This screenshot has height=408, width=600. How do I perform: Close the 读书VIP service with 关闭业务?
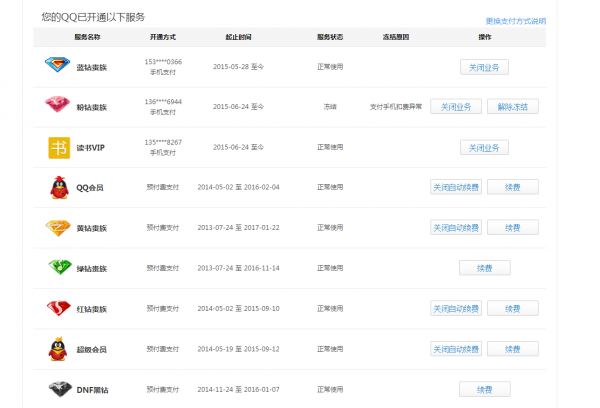pyautogui.click(x=484, y=148)
